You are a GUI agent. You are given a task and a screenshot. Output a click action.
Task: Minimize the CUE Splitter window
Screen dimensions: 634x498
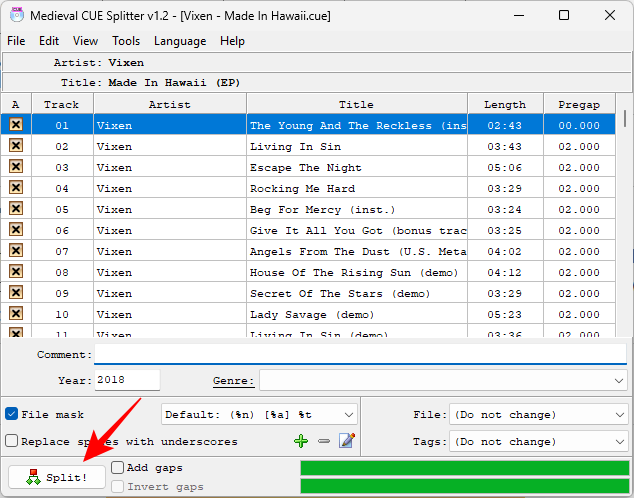click(x=519, y=15)
